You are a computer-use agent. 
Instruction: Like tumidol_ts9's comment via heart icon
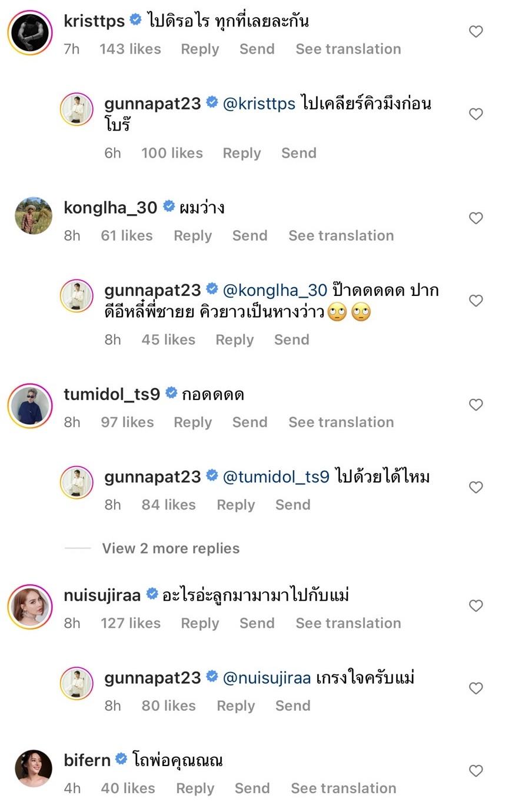click(x=476, y=405)
